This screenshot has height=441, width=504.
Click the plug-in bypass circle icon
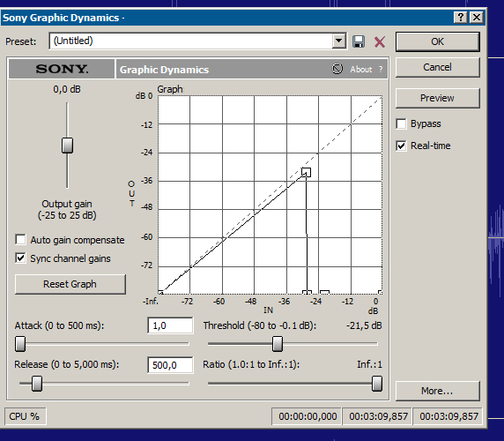pyautogui.click(x=337, y=69)
